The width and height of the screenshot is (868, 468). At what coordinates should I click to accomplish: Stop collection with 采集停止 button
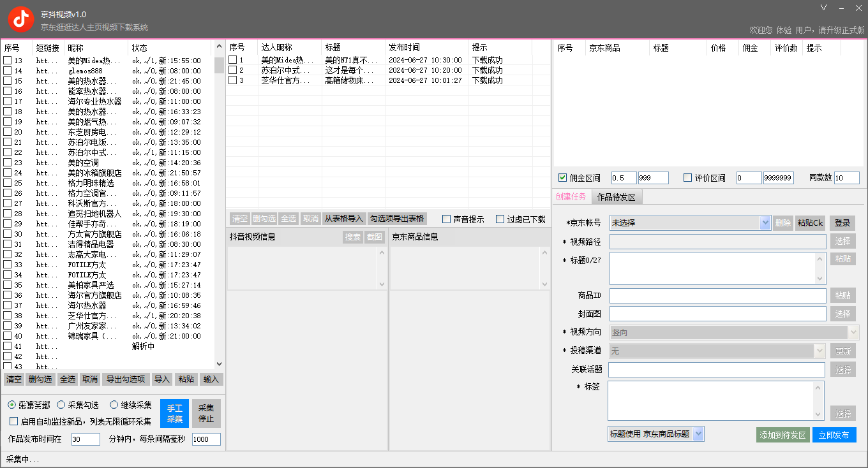click(206, 413)
